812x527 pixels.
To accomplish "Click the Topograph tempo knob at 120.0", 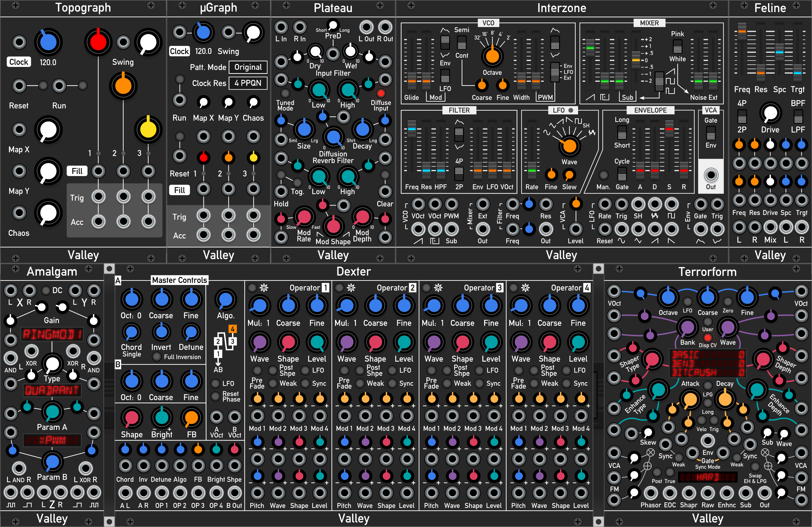I will pos(48,42).
